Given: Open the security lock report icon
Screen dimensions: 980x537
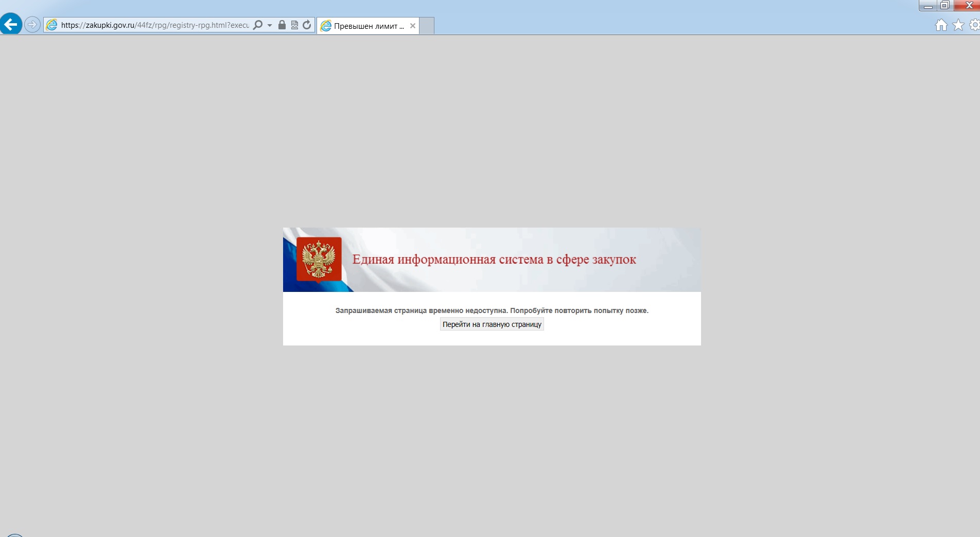Looking at the screenshot, I should pyautogui.click(x=282, y=25).
